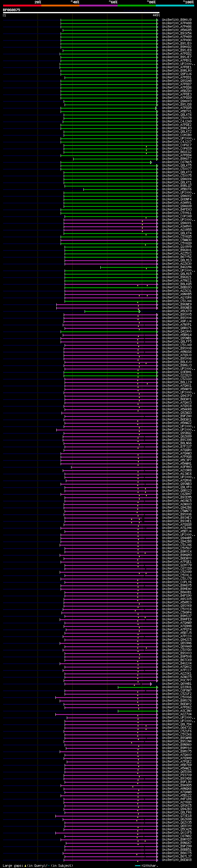Open the UniRef100_A2XM55 entry

177,230
